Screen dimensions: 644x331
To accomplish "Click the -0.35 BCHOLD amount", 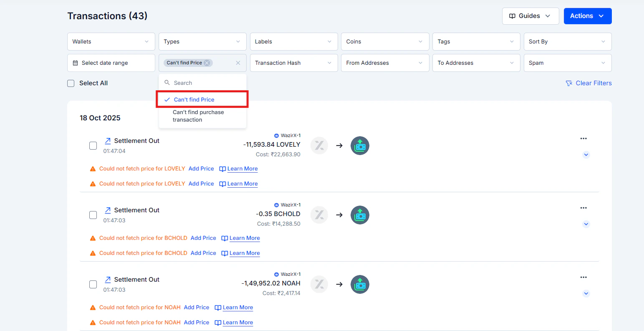I will pos(278,214).
